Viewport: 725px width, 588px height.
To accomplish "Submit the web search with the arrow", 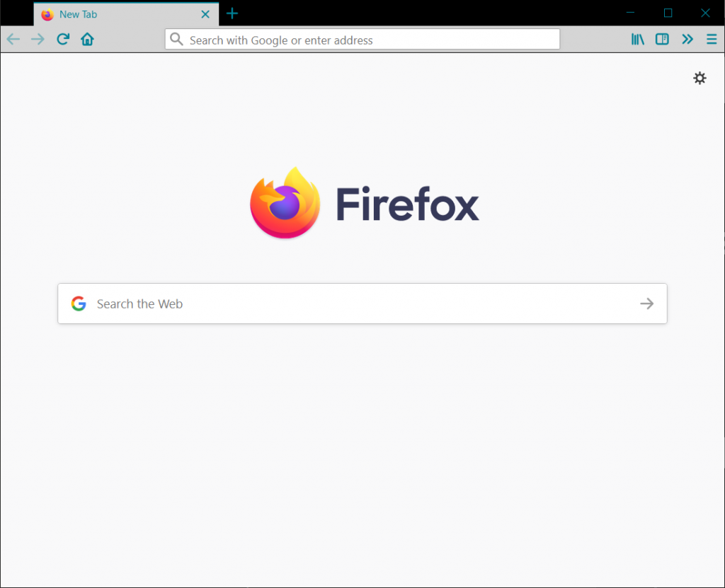I will tap(646, 304).
